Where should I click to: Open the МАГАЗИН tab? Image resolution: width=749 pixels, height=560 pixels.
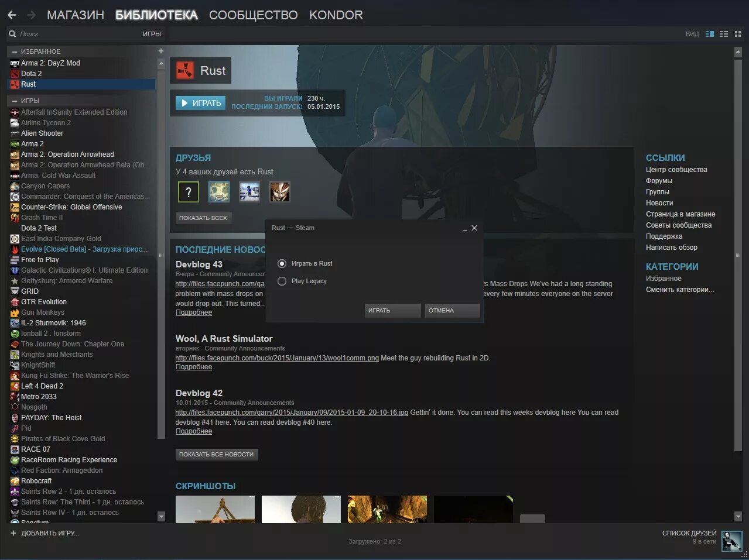coord(76,15)
